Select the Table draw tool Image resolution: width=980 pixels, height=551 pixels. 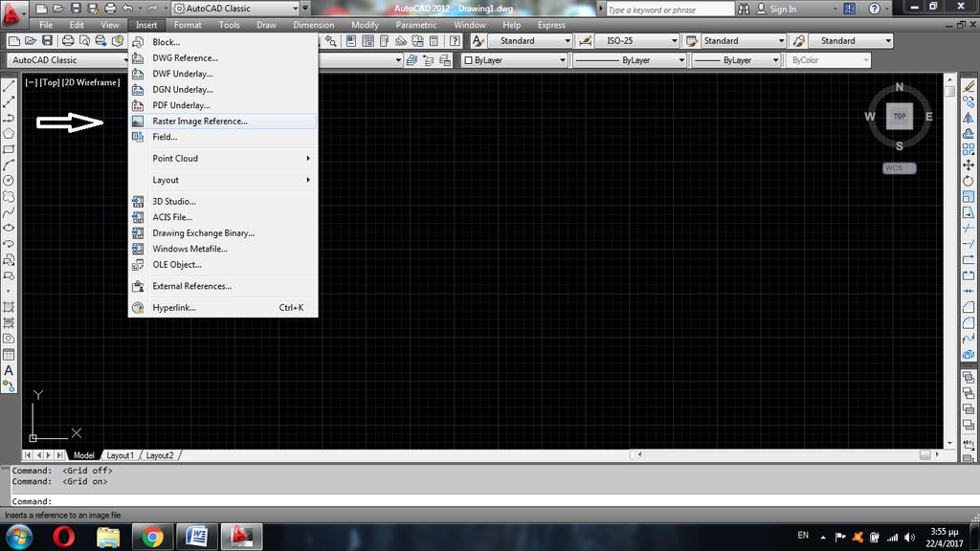(9, 355)
